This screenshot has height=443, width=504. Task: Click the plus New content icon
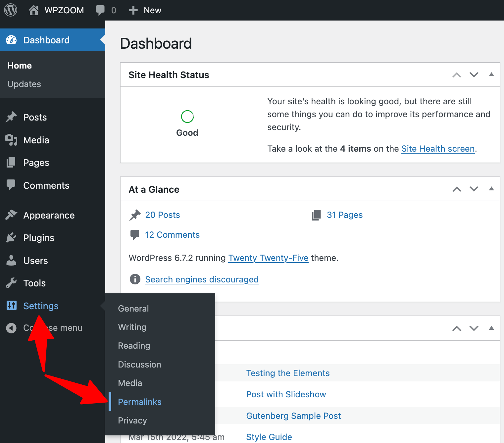click(x=133, y=10)
